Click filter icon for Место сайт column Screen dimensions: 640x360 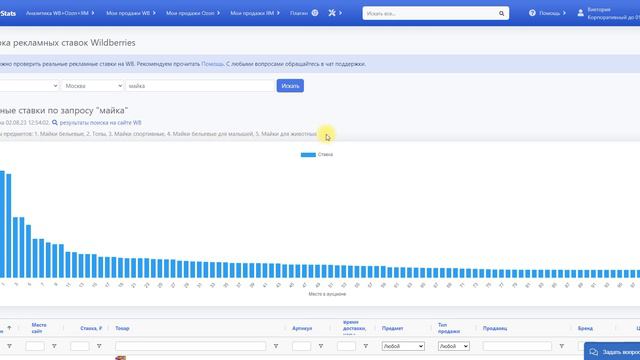click(54, 346)
